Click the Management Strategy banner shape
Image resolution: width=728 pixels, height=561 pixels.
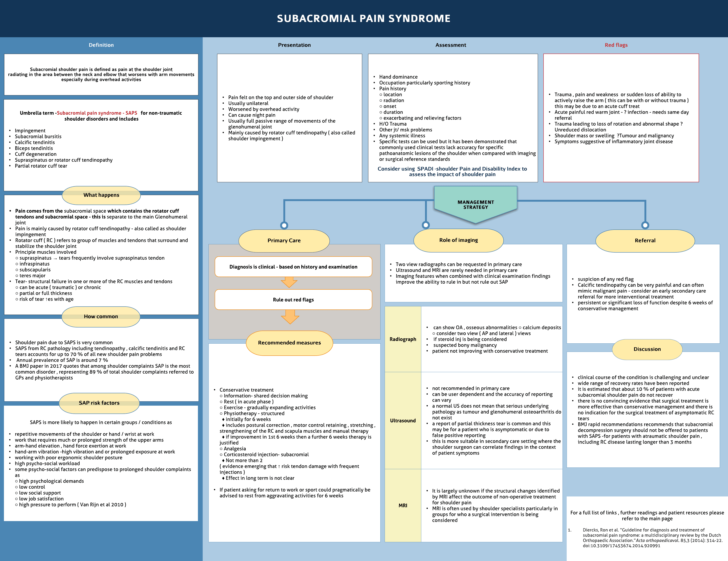click(475, 204)
